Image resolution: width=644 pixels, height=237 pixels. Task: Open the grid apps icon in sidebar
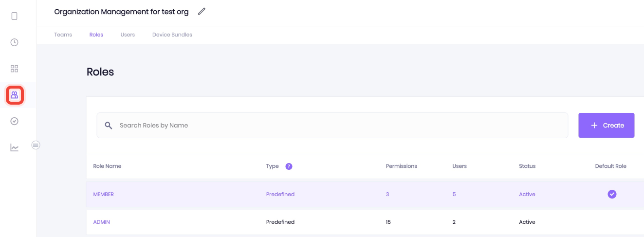coord(14,69)
